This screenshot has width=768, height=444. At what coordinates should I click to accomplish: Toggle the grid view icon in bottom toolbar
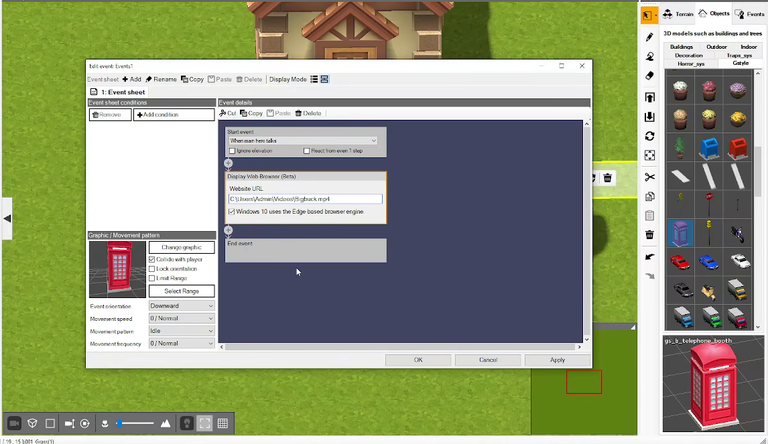pos(222,423)
